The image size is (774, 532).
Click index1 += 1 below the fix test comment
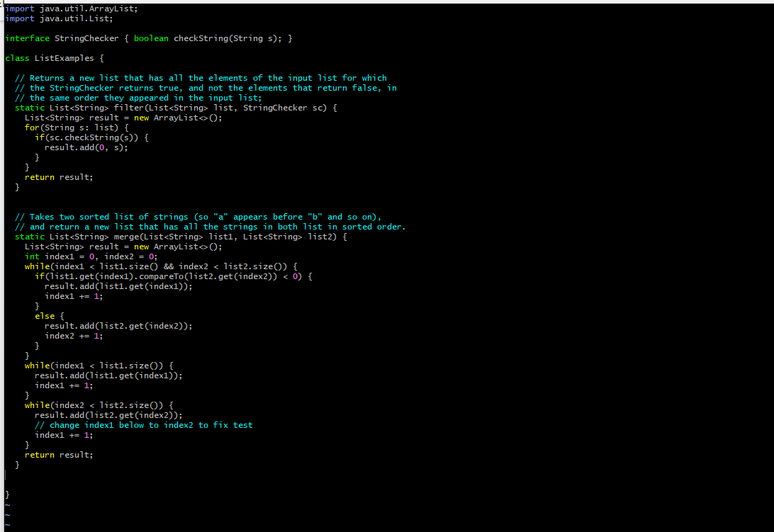(x=64, y=435)
